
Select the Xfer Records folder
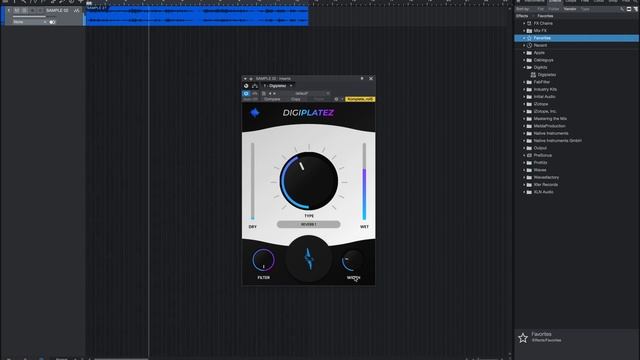[545, 184]
